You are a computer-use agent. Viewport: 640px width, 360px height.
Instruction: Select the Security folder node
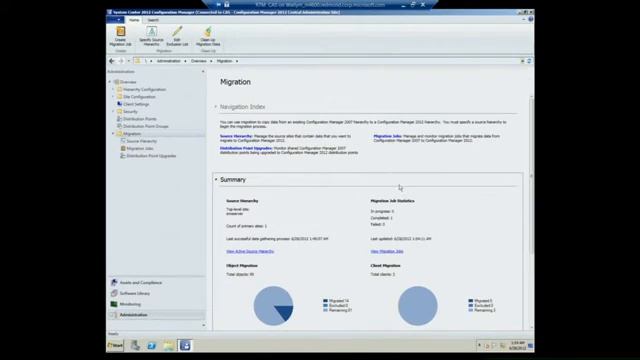(130, 111)
